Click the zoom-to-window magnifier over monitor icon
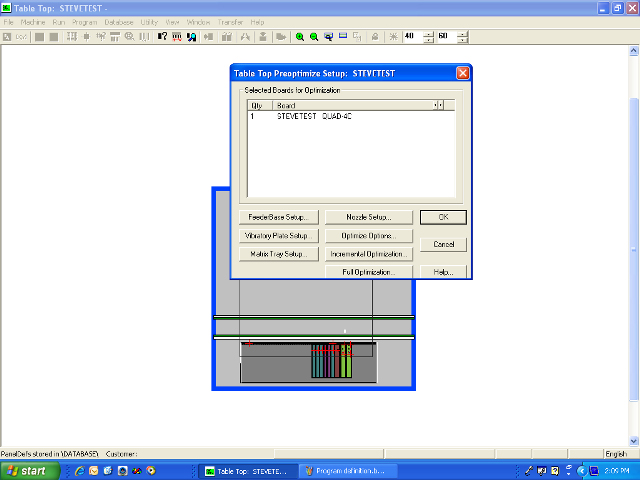This screenshot has width=640, height=480. [329, 37]
